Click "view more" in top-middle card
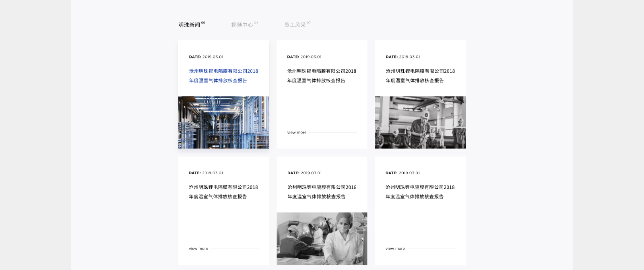The image size is (644, 270). tap(297, 132)
